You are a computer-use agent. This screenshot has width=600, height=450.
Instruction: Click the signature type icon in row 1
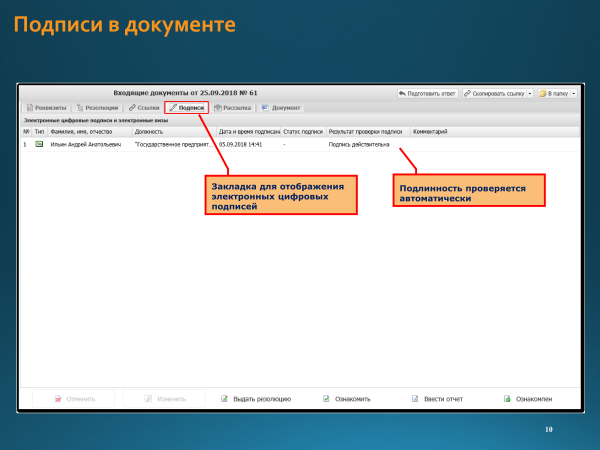tap(40, 144)
